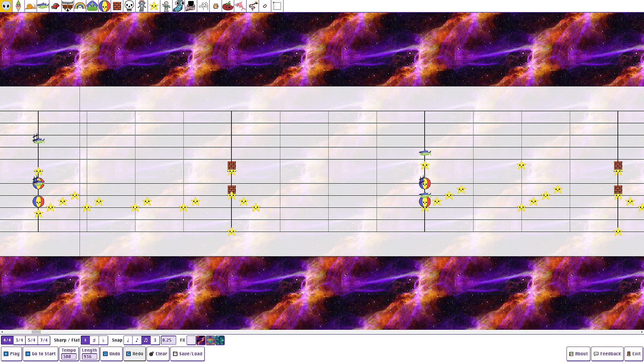Click the sharp fish note near the staff top

(38, 140)
